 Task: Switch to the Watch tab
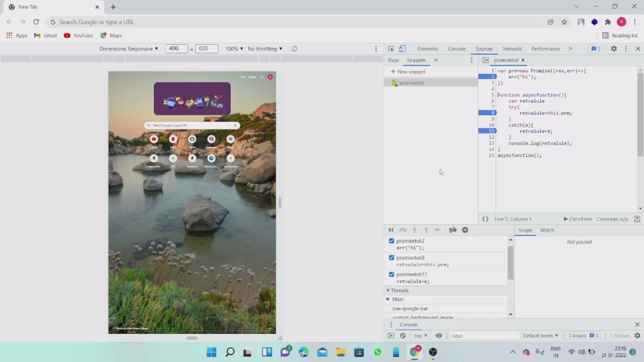click(x=547, y=230)
